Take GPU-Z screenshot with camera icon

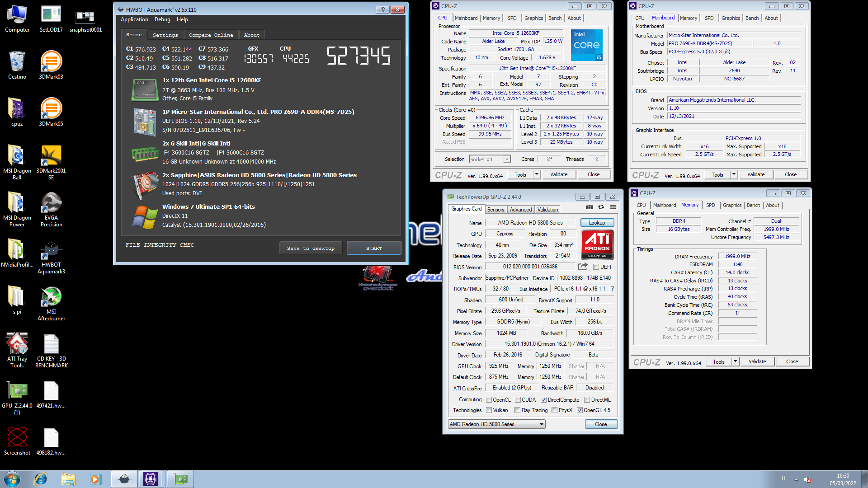tap(590, 207)
